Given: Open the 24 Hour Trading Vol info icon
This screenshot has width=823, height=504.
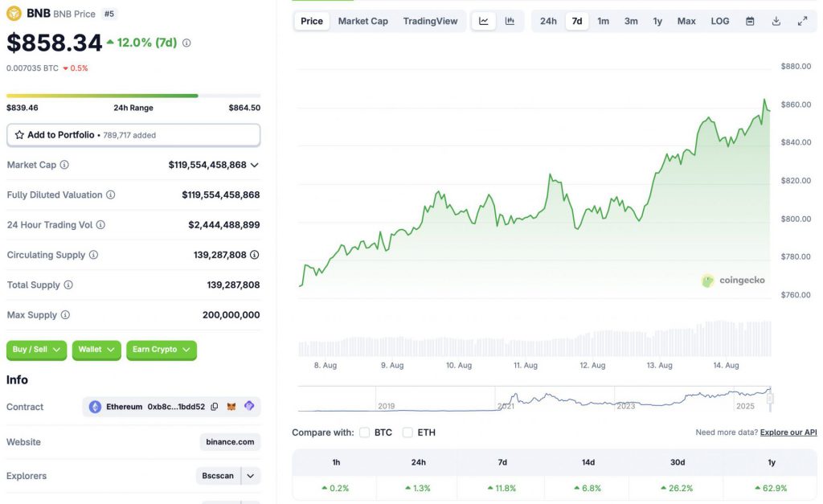Looking at the screenshot, I should 100,225.
